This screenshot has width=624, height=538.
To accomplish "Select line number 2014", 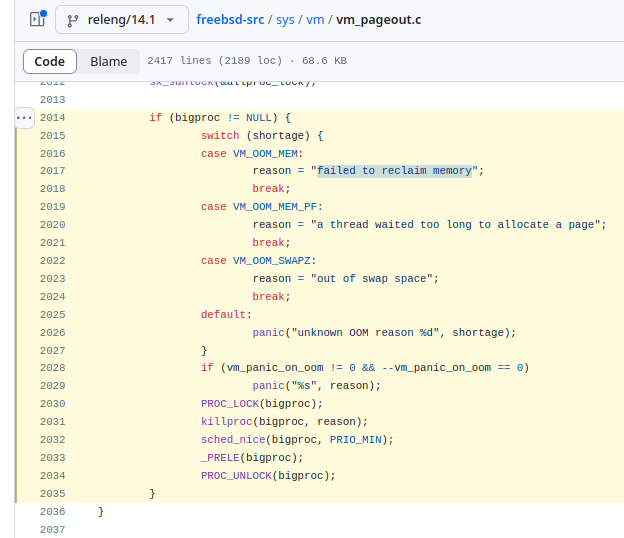I will click(x=53, y=118).
